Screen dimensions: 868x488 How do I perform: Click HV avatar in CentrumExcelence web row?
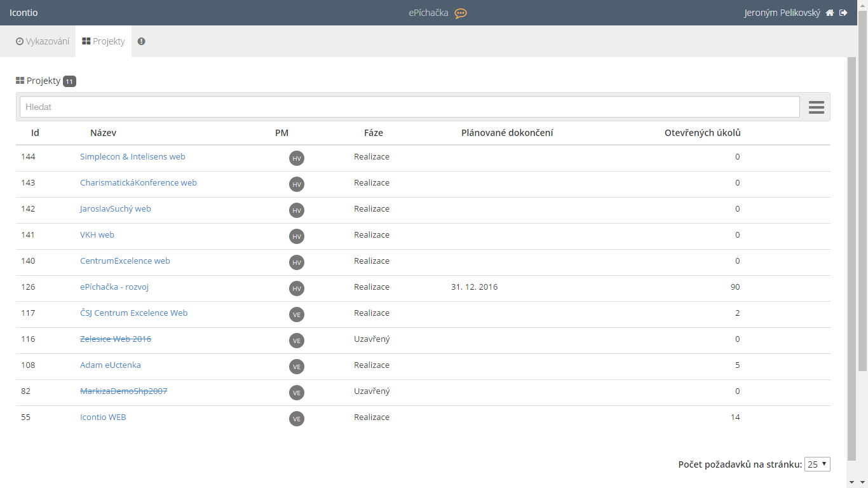point(296,262)
